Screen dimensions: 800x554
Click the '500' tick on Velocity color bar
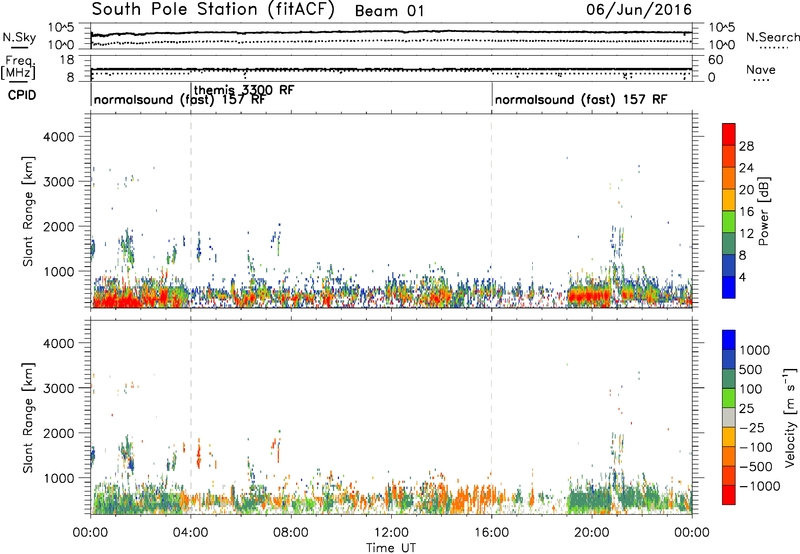pos(750,369)
